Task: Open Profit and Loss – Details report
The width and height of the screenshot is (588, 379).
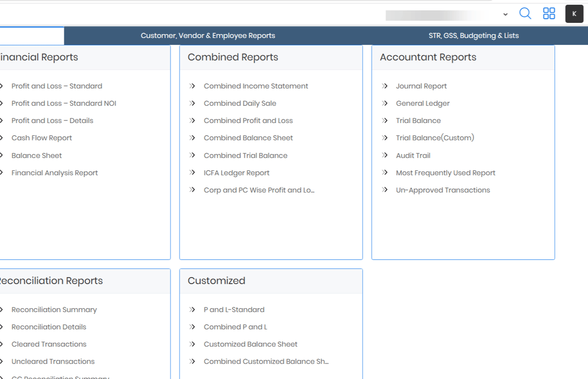Action: coord(52,120)
